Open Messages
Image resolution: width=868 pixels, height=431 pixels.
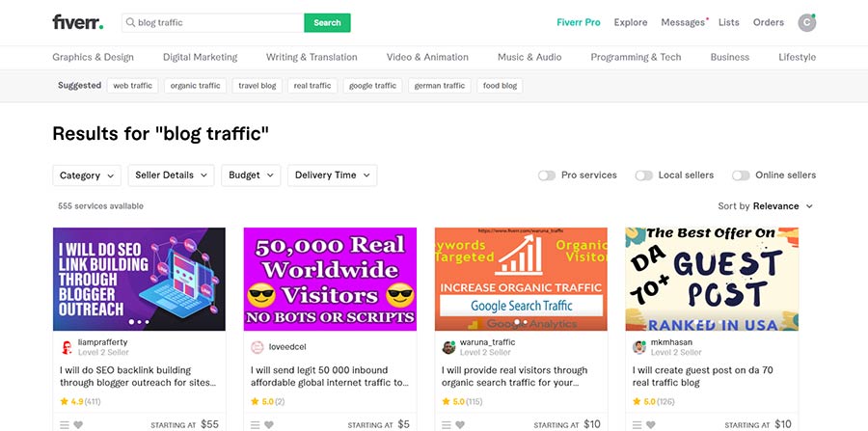click(683, 23)
